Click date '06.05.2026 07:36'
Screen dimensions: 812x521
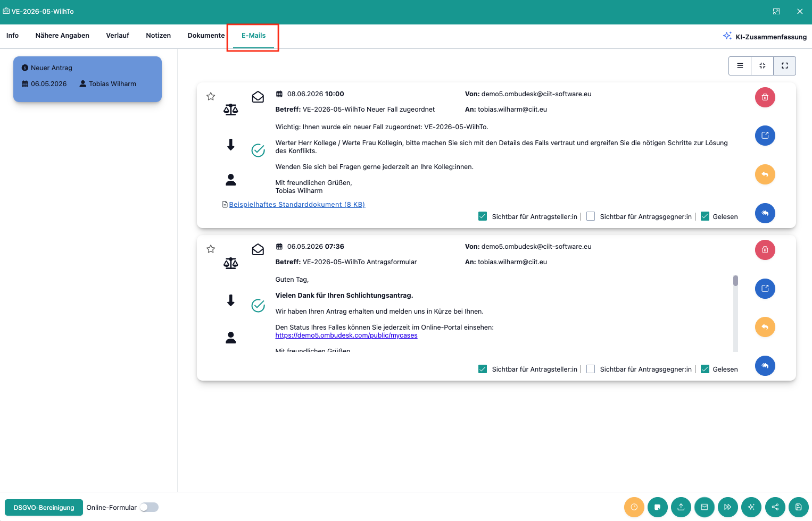(x=316, y=247)
